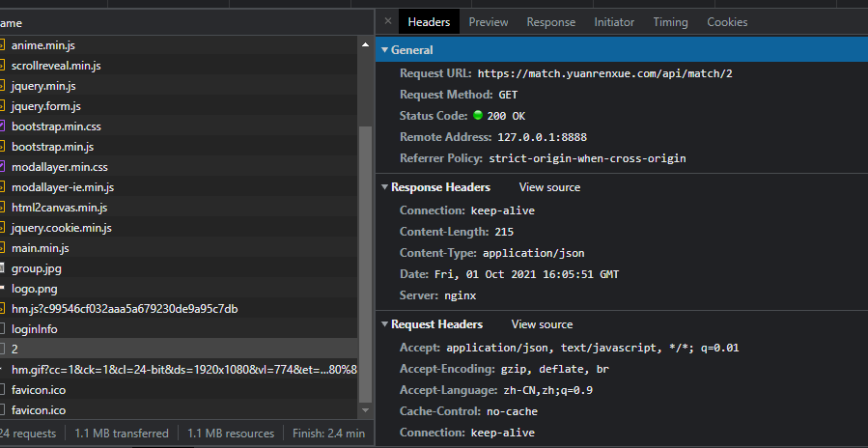This screenshot has width=868, height=448.
Task: Click the Date header value
Action: pyautogui.click(x=526, y=274)
